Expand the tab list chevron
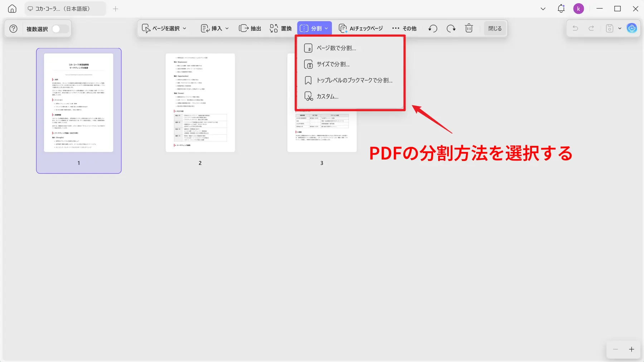The image size is (644, 362). tap(543, 9)
